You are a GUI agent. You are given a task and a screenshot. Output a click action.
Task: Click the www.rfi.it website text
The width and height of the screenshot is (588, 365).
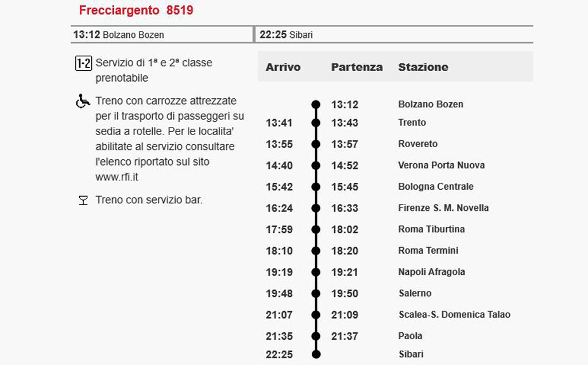[x=117, y=177]
